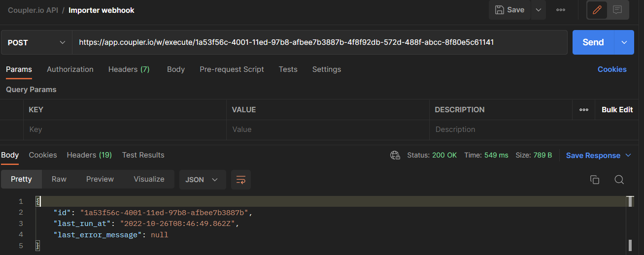Click the globe network icon near Status
This screenshot has width=644, height=255.
point(395,155)
